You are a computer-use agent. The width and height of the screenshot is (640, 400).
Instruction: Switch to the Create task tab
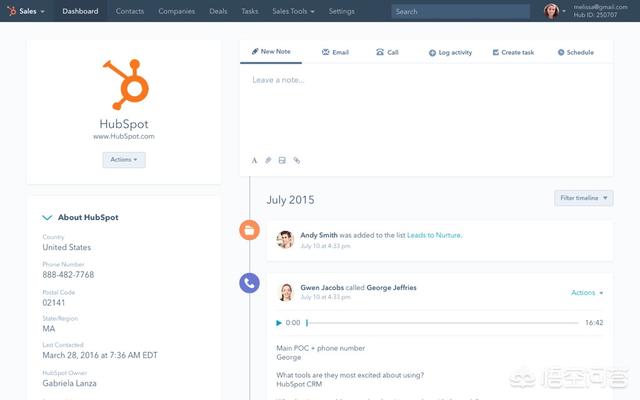tap(513, 52)
